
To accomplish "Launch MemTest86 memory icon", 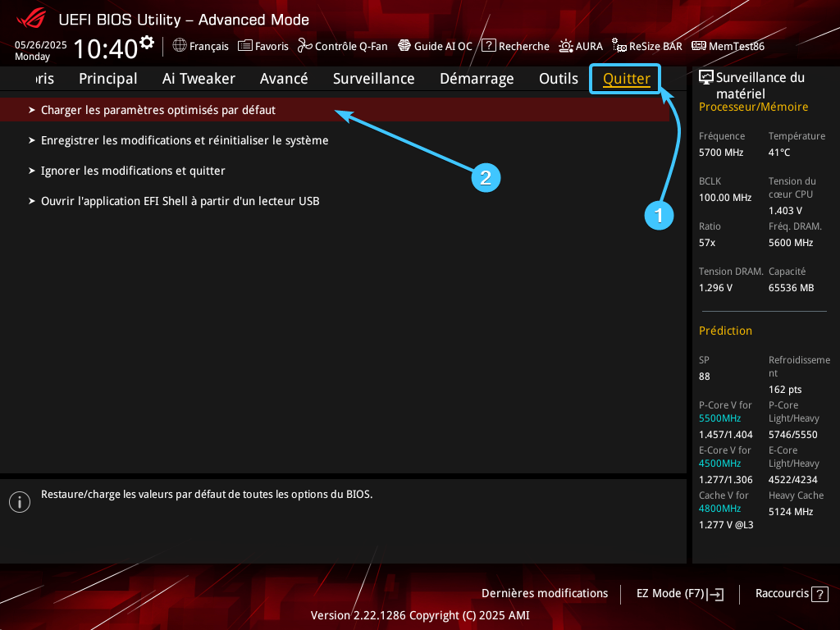I will (x=699, y=46).
